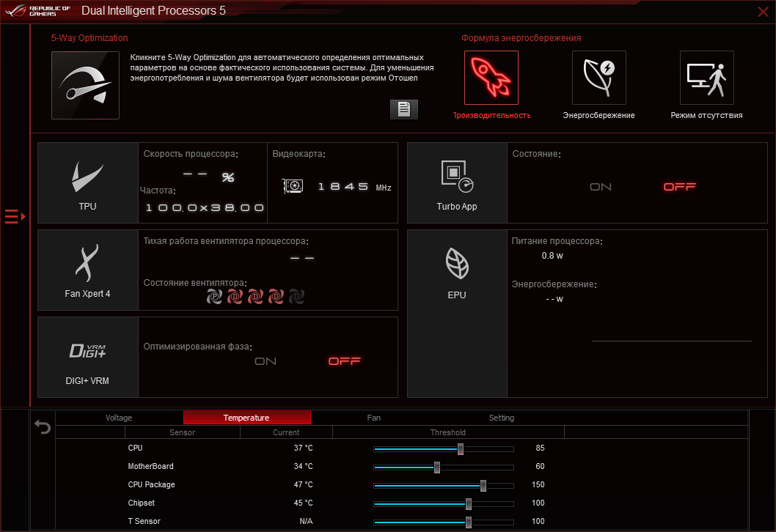Select the Производительность rocket mode
The width and height of the screenshot is (776, 532).
[x=491, y=78]
